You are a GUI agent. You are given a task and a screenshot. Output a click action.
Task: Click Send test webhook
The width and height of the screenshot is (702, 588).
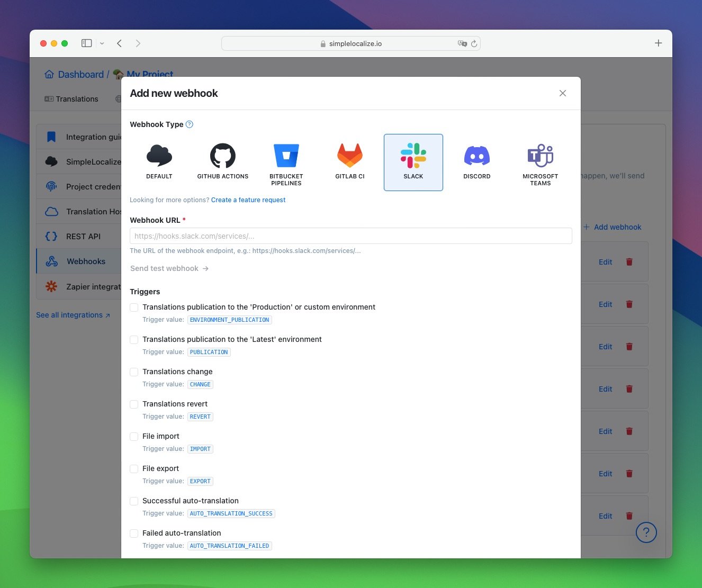pos(169,268)
